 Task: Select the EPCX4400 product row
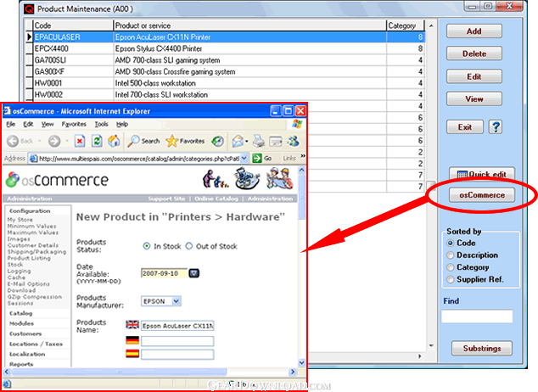click(226, 48)
